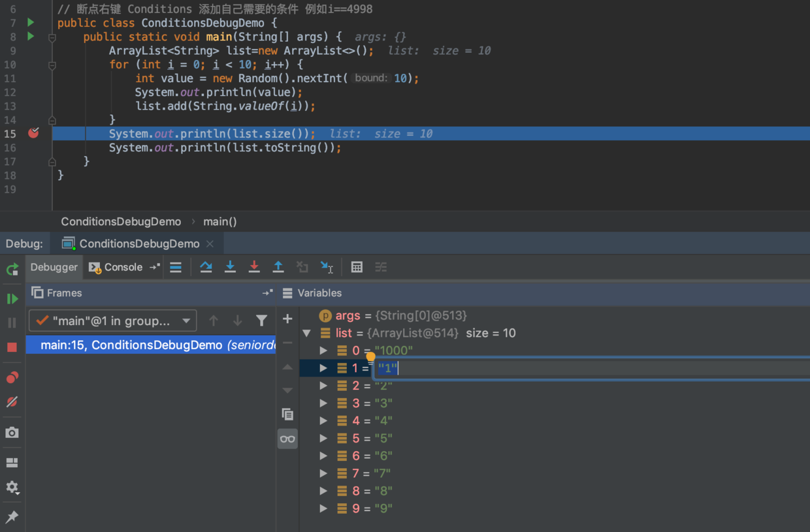This screenshot has width=810, height=532.
Task: Select the main:15 stack frame
Action: 151,345
